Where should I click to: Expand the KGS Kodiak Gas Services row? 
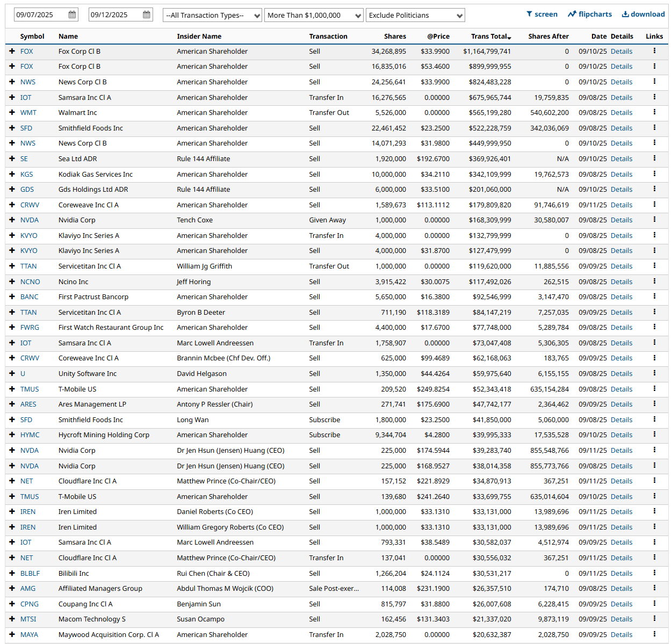point(12,174)
